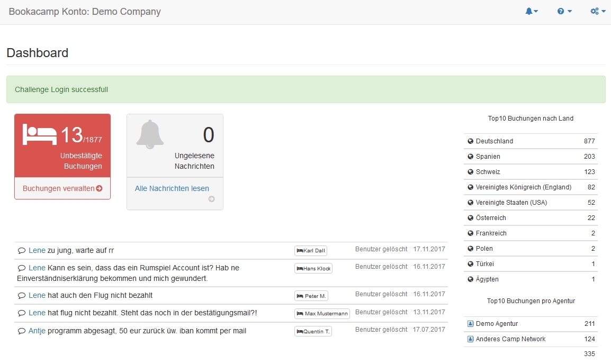Open the notifications bell dropdown
This screenshot has width=611, height=364.
tap(531, 11)
